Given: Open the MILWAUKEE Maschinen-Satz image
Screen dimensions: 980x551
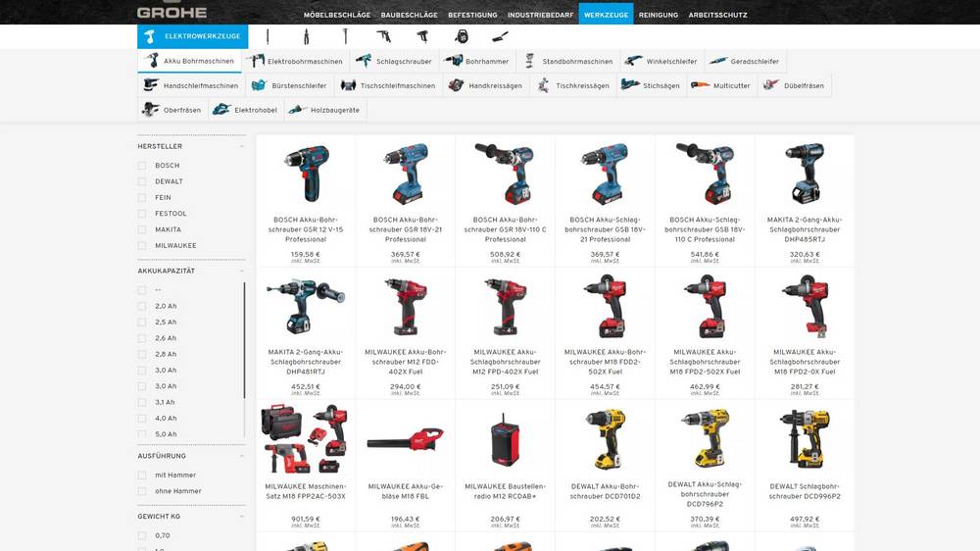Looking at the screenshot, I should click(x=305, y=439).
